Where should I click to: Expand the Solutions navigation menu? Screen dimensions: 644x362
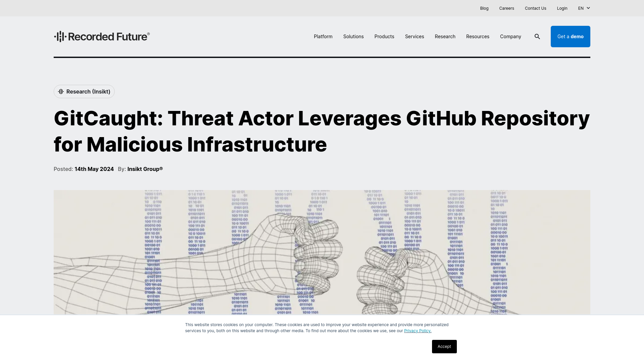(354, 36)
